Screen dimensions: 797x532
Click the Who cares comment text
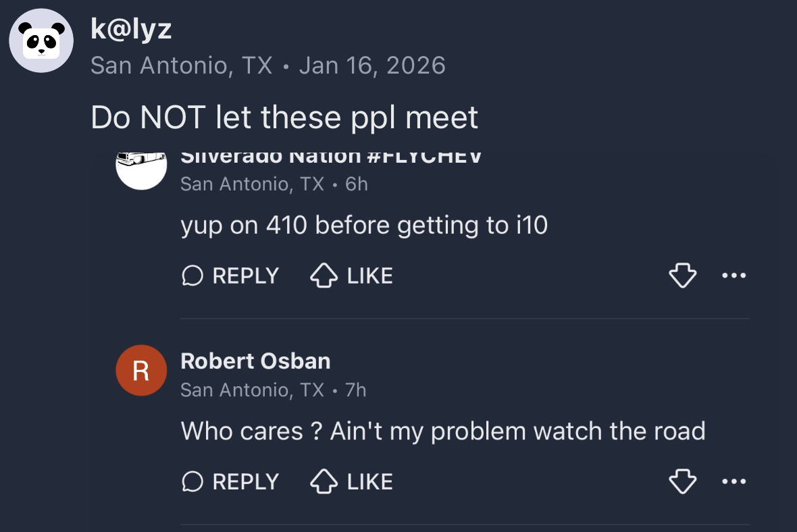pyautogui.click(x=442, y=431)
